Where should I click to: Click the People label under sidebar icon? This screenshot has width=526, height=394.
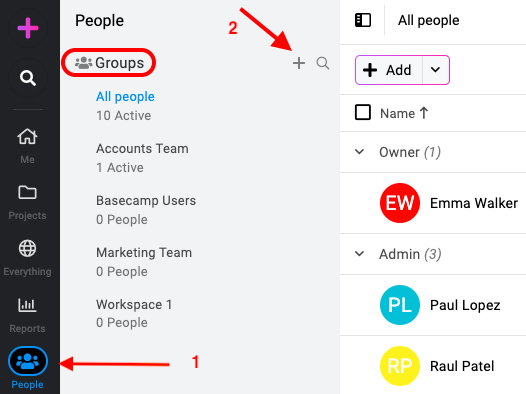point(28,384)
